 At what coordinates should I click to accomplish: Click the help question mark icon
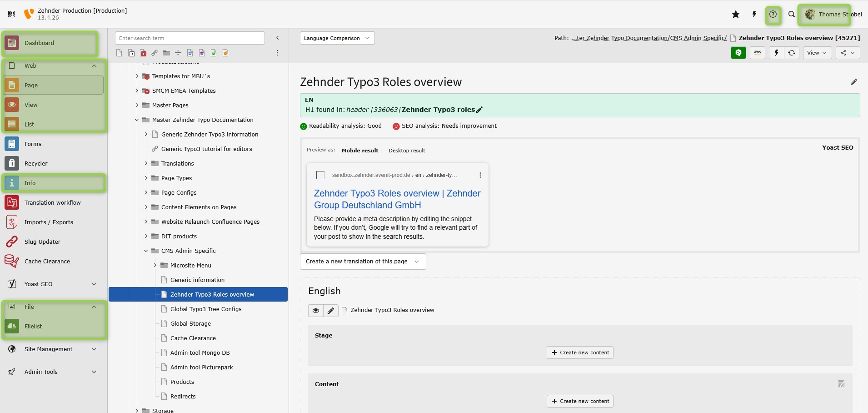point(773,15)
